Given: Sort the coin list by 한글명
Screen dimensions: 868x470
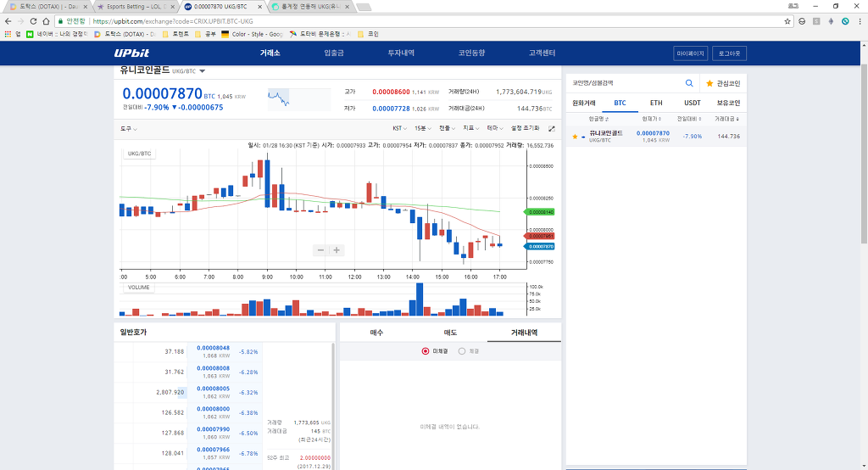Looking at the screenshot, I should 598,119.
